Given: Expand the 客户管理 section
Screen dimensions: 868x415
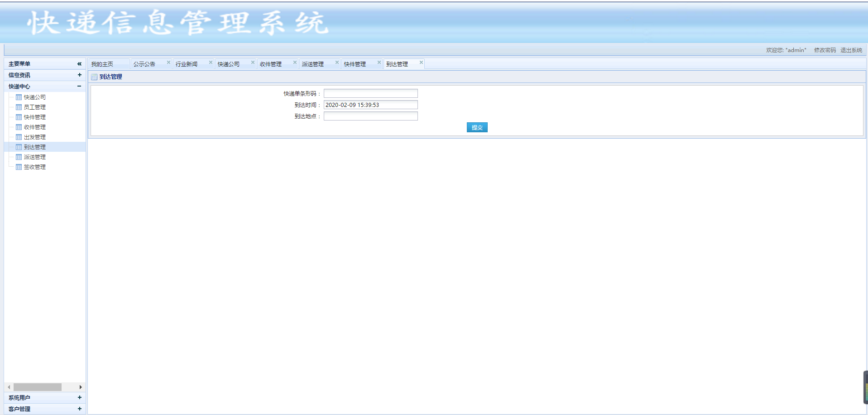Looking at the screenshot, I should [x=79, y=409].
